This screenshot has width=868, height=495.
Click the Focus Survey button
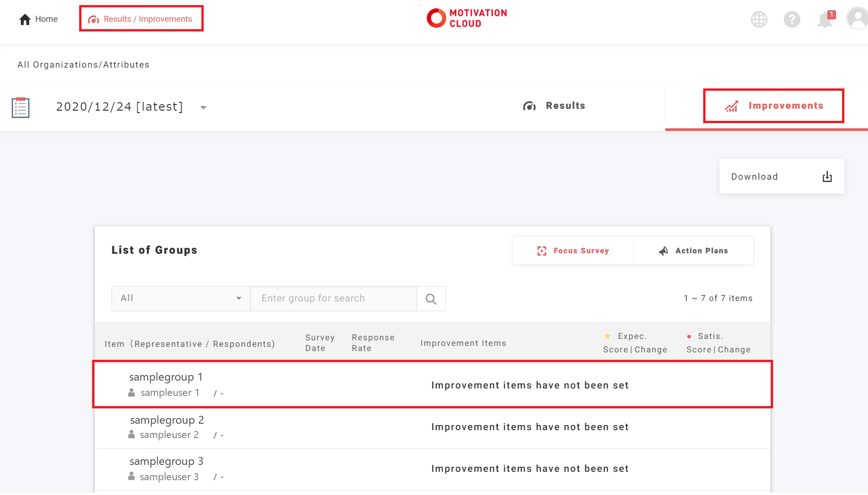(573, 251)
